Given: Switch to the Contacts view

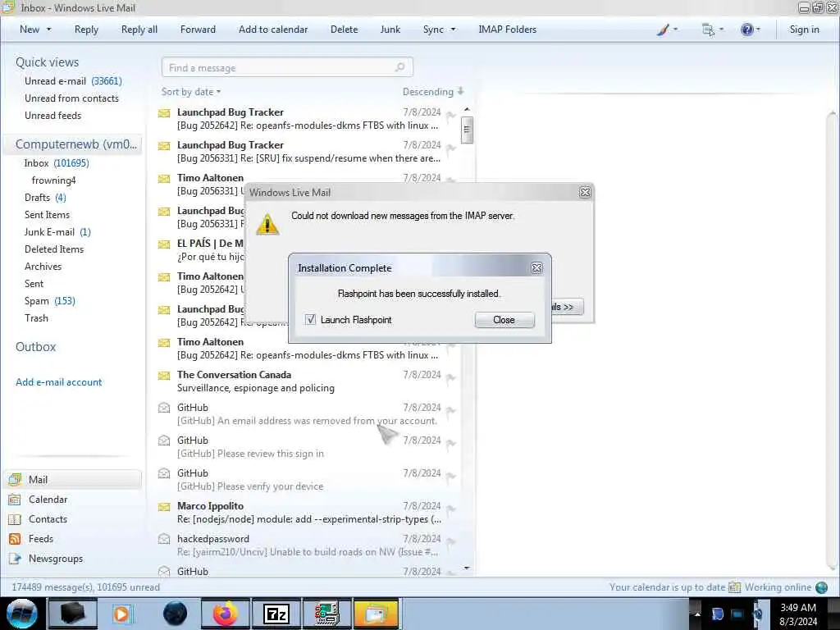Looking at the screenshot, I should 48,519.
